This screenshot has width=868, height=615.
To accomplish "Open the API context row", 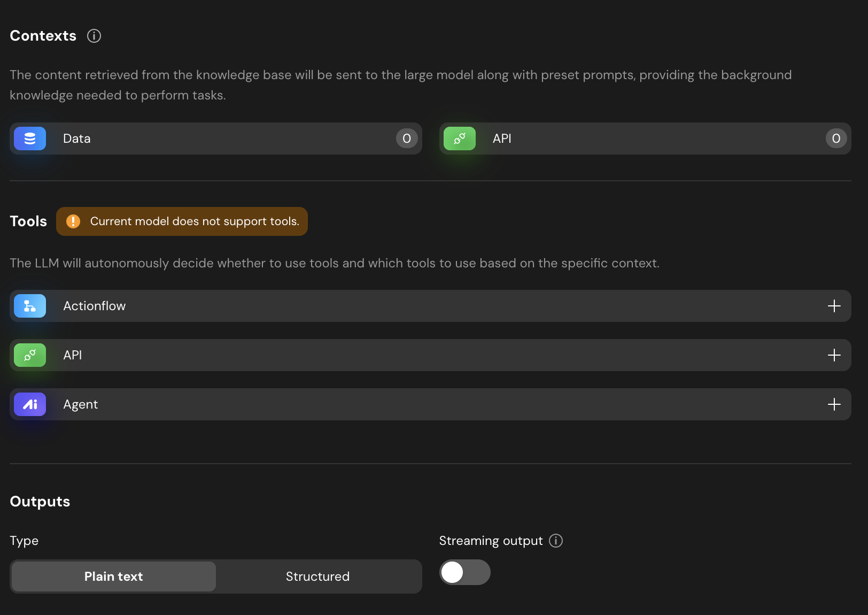I will (x=641, y=139).
